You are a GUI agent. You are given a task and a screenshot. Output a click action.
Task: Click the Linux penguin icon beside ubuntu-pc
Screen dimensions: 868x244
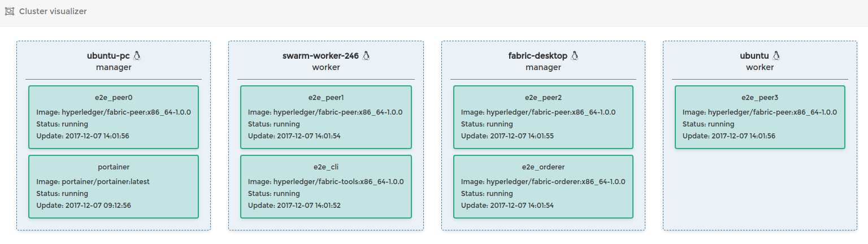click(x=136, y=56)
